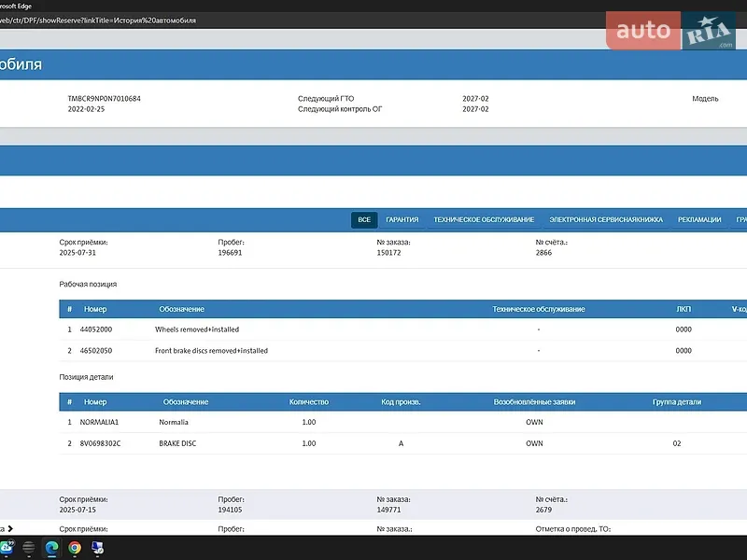Switch to the РЕКЛАМАЦИИ tab

699,219
